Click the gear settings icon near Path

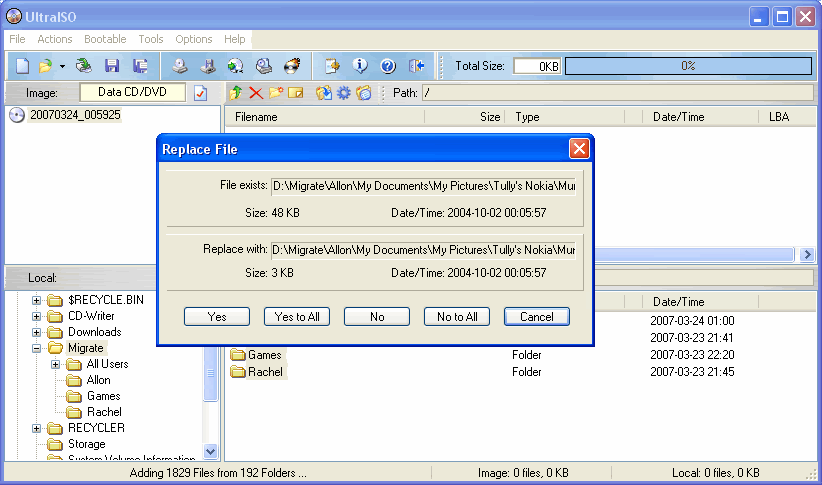344,93
